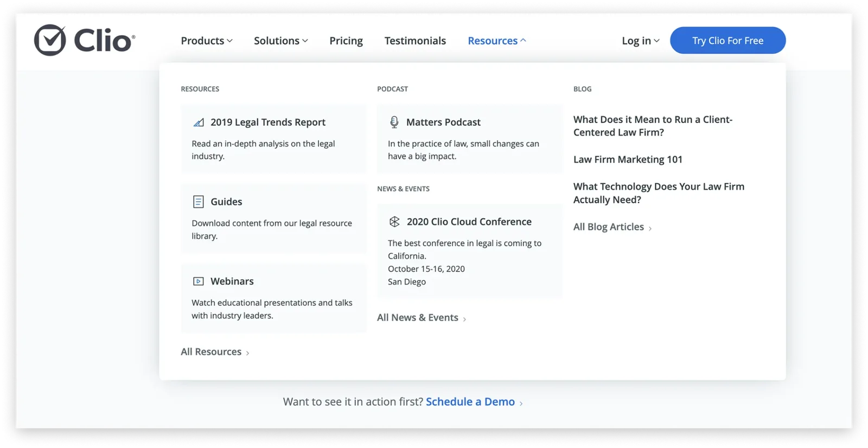Click 'October 15-16, 2020' date text
The image size is (868, 448).
tap(426, 268)
